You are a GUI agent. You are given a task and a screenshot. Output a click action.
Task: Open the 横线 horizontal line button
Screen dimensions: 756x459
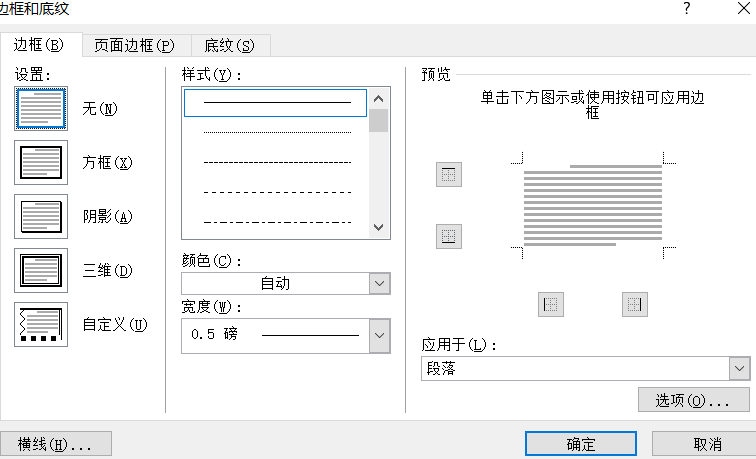point(55,444)
